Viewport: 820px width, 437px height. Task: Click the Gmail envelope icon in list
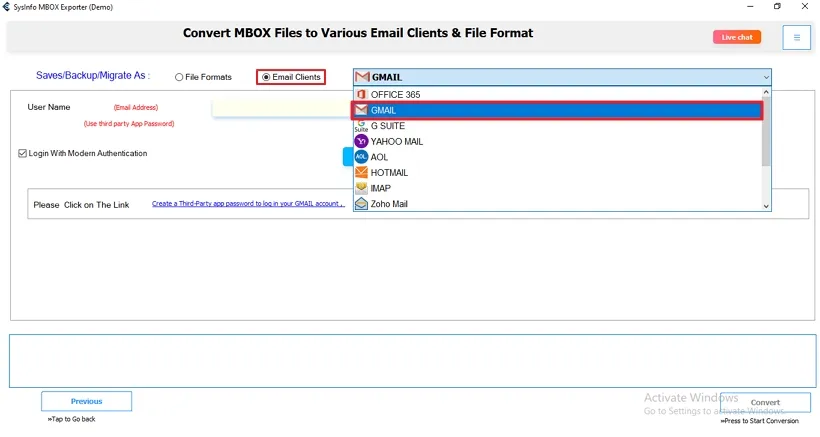[x=361, y=110]
